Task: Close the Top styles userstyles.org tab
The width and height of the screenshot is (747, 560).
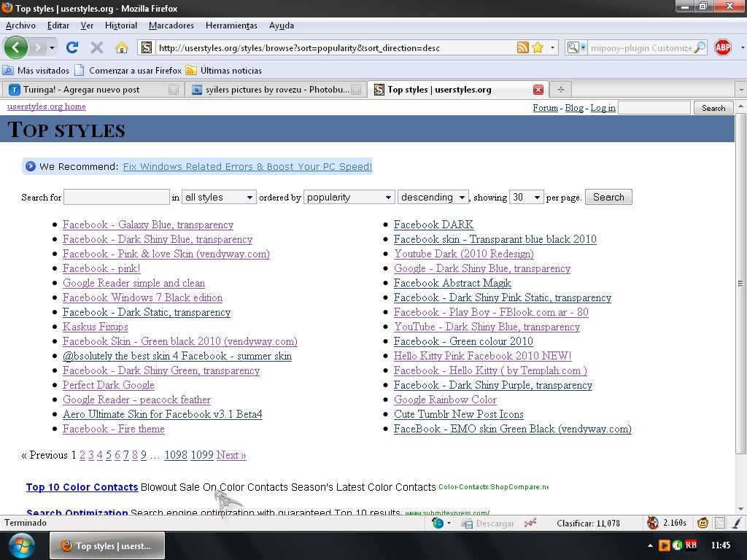Action: [538, 90]
